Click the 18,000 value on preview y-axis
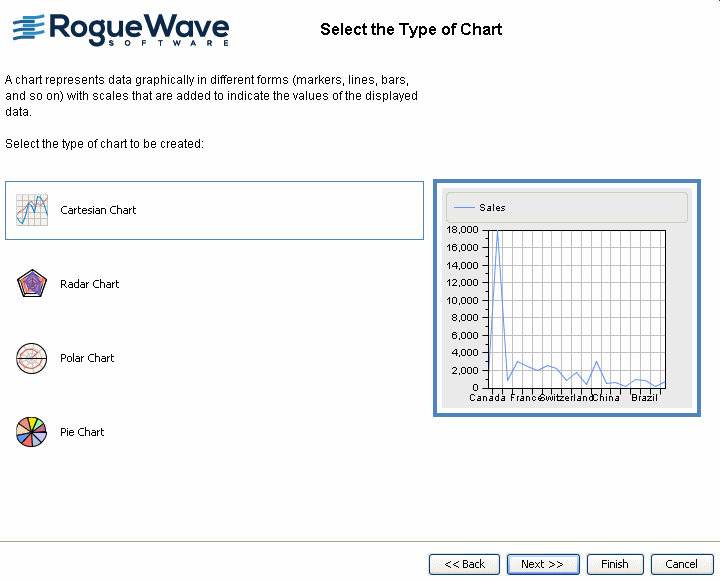720x580 pixels. 461,230
